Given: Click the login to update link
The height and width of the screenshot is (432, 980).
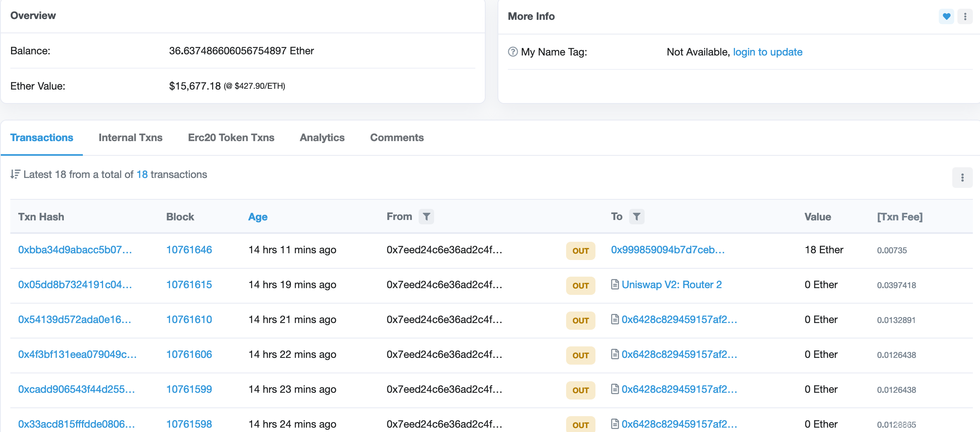Looking at the screenshot, I should [x=768, y=52].
